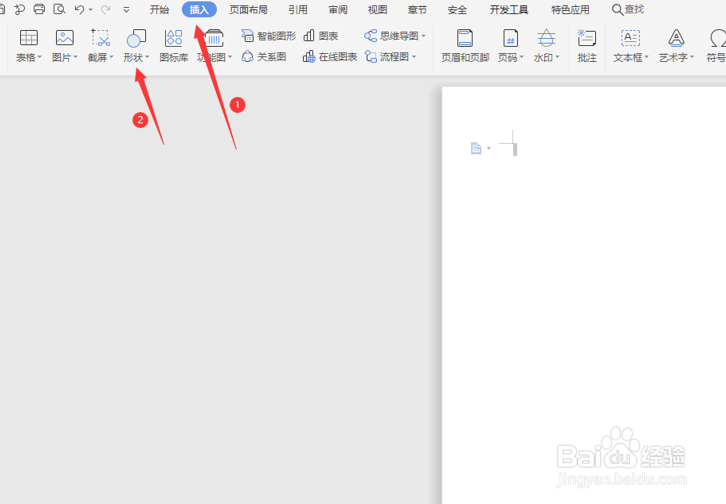Insert Smart Graphic (智能图形)
Image resolution: width=726 pixels, height=504 pixels.
point(269,36)
